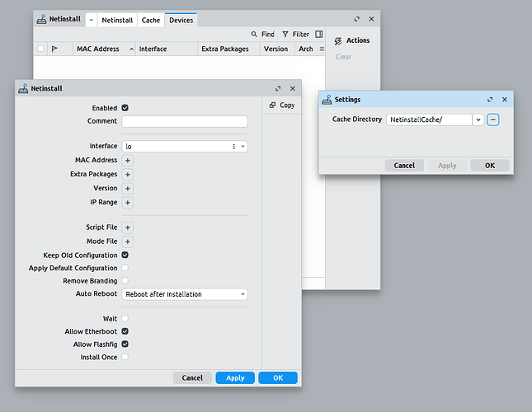Detach the Settings window via popout icon
The width and height of the screenshot is (532, 412).
(x=490, y=100)
